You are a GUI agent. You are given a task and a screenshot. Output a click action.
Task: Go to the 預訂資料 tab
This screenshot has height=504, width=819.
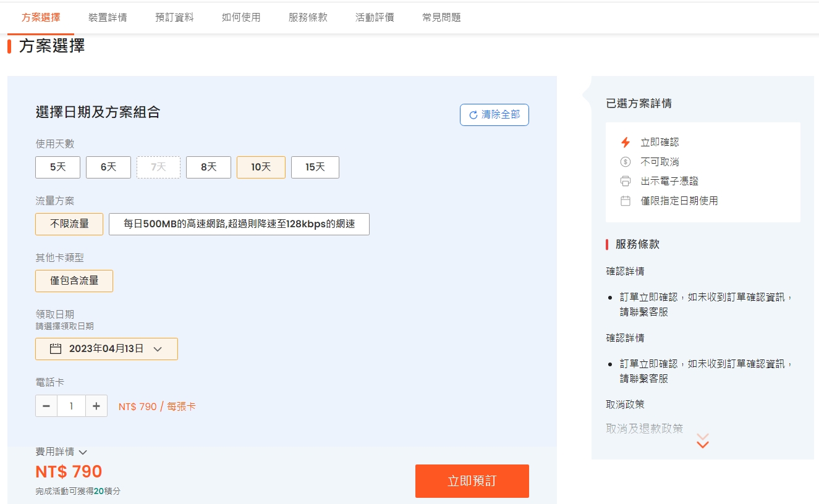(x=174, y=17)
